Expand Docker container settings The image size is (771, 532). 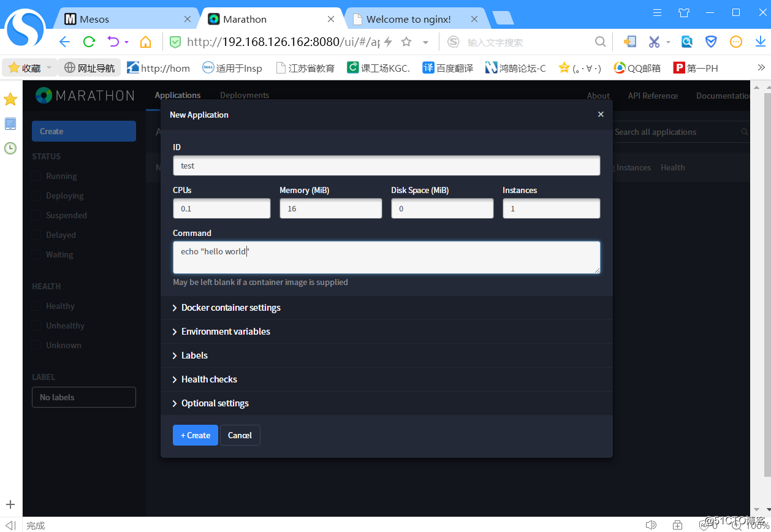click(x=387, y=308)
